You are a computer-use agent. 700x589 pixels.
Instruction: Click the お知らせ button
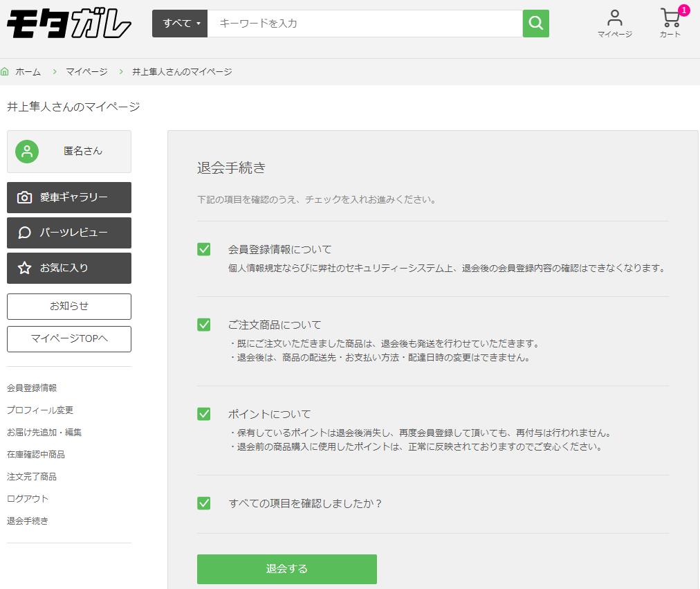click(69, 307)
